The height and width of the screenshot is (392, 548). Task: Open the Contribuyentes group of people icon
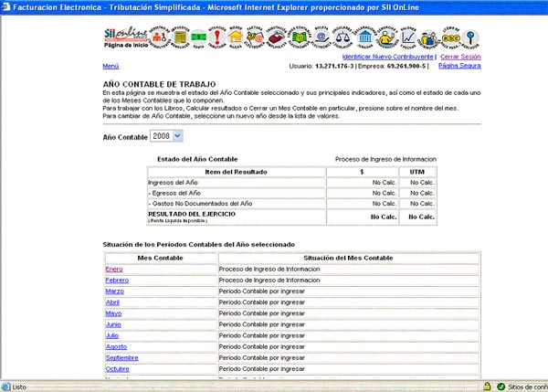click(428, 37)
